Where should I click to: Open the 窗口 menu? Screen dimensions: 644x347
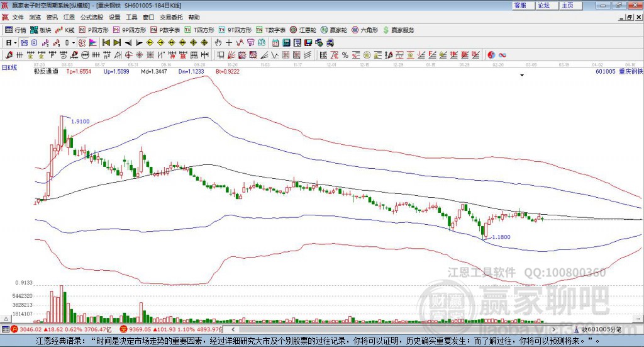(x=148, y=17)
